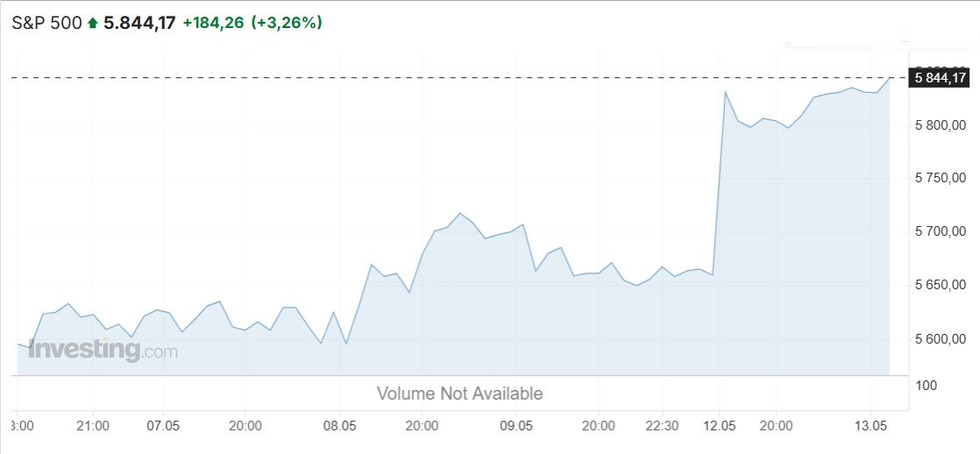Click the 5 800,00 price axis label
Viewport: 980px width, 454px height.
(941, 125)
